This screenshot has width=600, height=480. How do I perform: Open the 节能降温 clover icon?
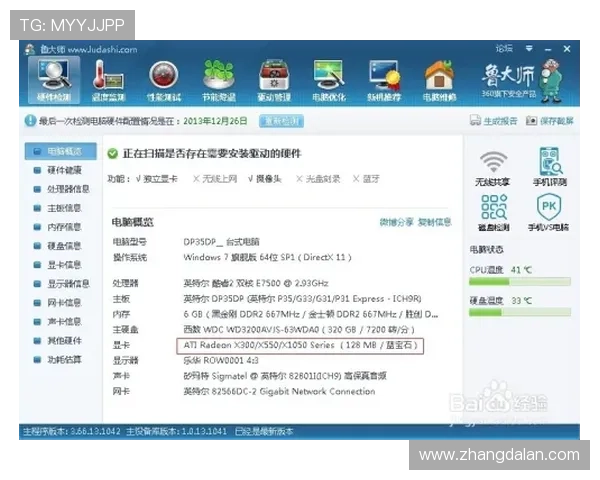click(218, 80)
